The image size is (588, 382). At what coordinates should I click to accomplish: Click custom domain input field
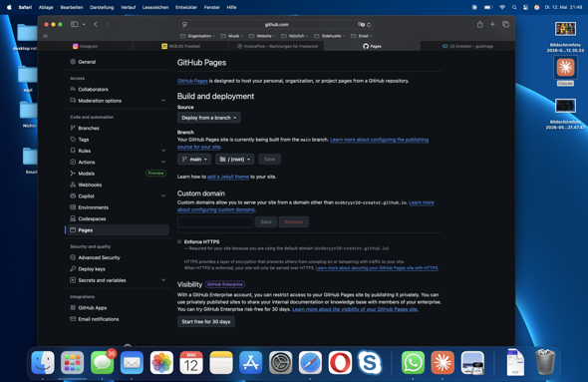pos(215,221)
